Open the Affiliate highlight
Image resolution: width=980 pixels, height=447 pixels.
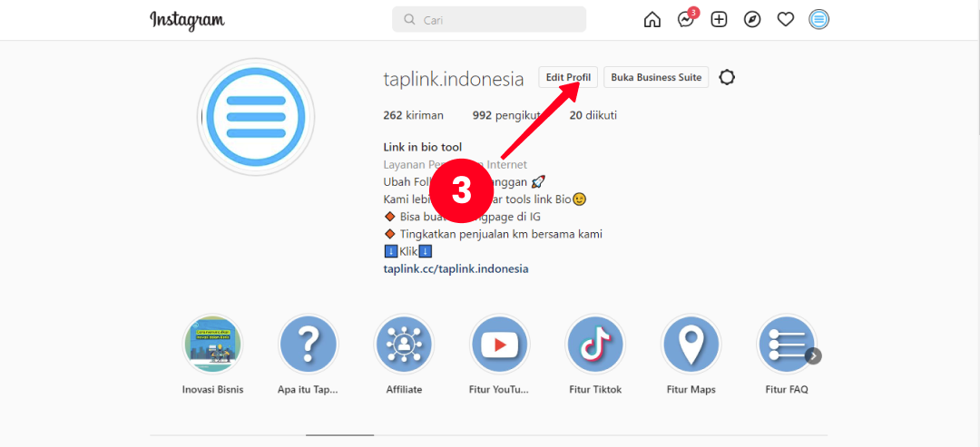coord(404,344)
